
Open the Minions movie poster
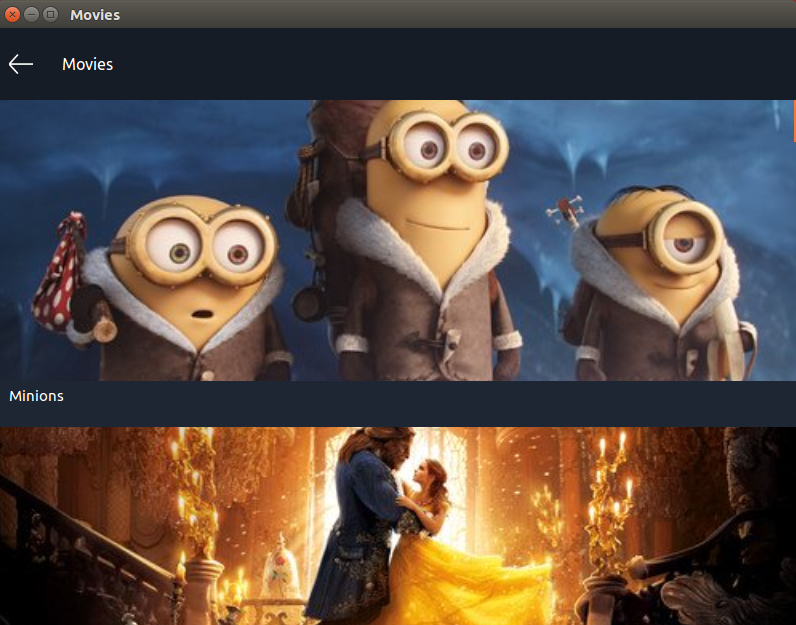click(x=397, y=240)
